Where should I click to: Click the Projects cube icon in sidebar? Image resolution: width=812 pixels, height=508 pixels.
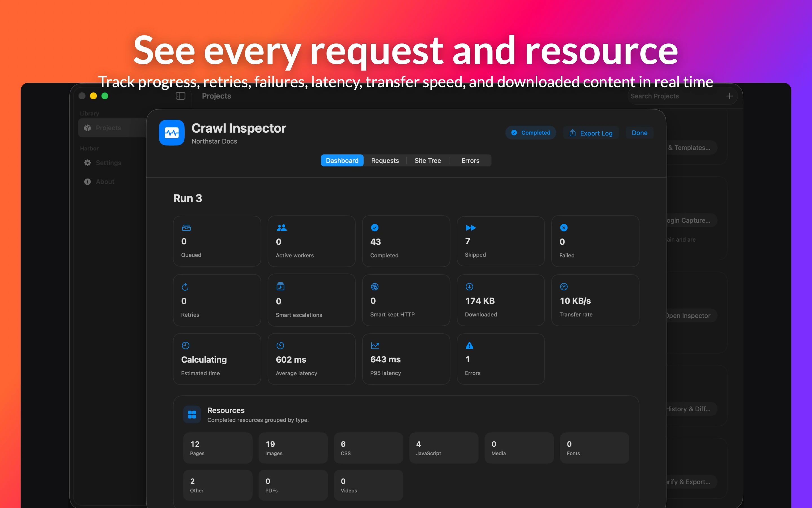pyautogui.click(x=88, y=128)
